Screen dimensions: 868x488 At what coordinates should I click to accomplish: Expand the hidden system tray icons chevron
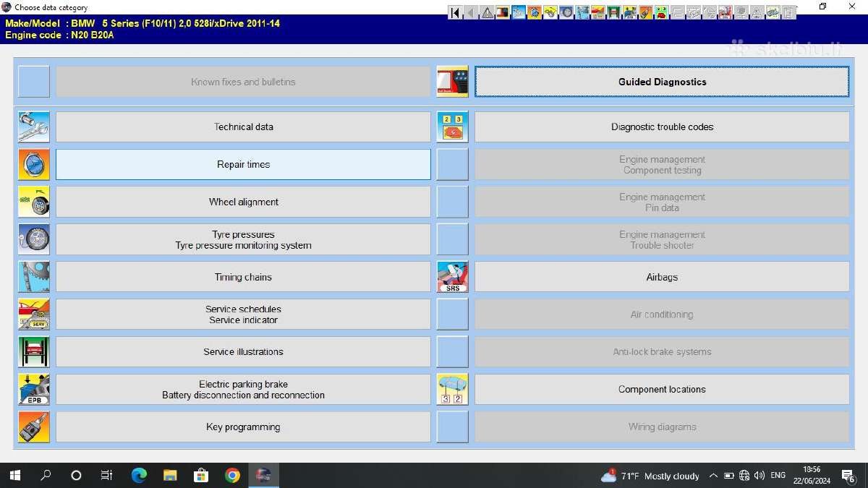point(713,476)
